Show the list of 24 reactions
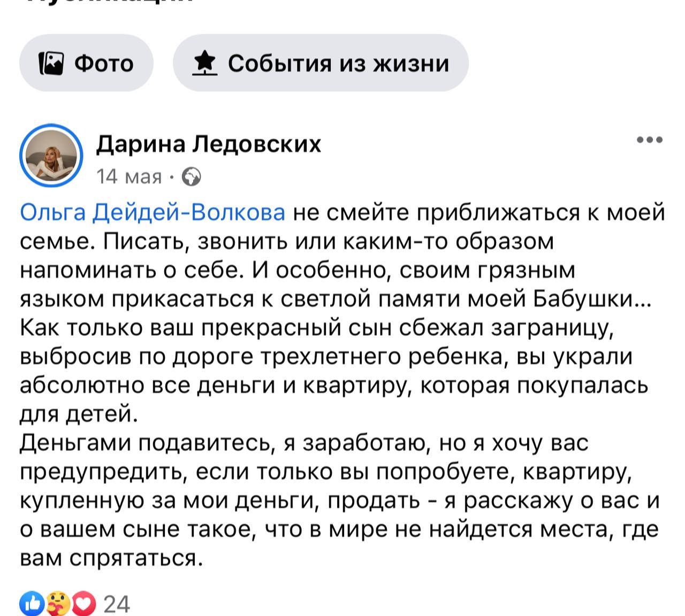This screenshot has width=685, height=616. click(117, 604)
